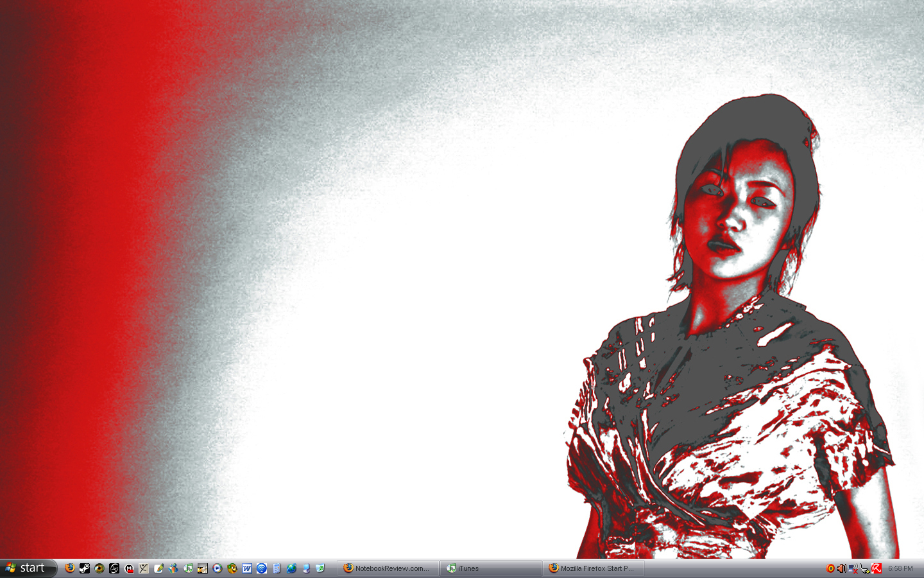Screen dimensions: 924x578
Task: Launch the eye-shaped icon in Quick Launch
Action: [x=99, y=568]
